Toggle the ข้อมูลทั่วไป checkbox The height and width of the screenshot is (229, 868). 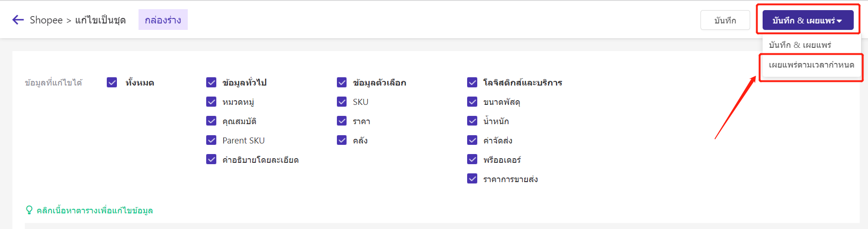click(x=211, y=82)
